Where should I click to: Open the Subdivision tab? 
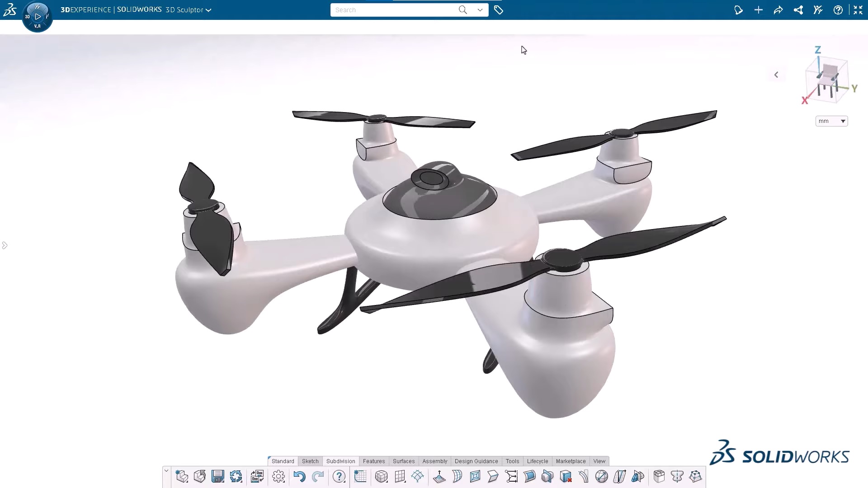(x=340, y=460)
